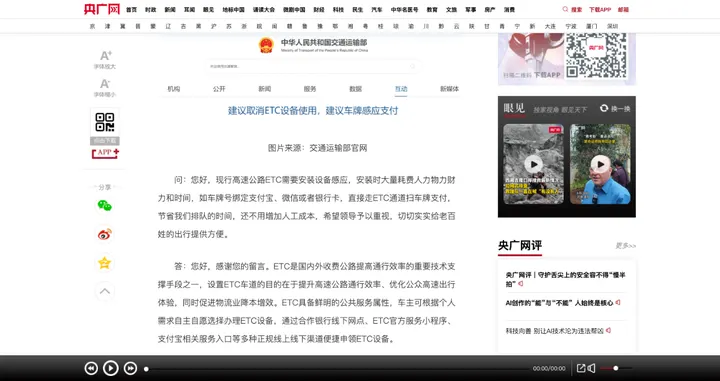
Task: Select the 深圳 regional link
Action: pyautogui.click(x=612, y=26)
